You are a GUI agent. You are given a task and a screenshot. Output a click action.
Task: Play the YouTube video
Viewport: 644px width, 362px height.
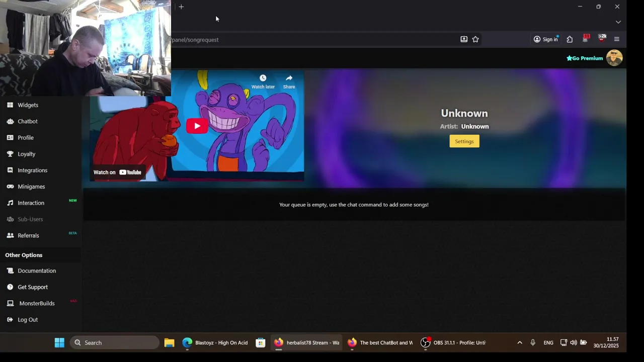(x=197, y=126)
